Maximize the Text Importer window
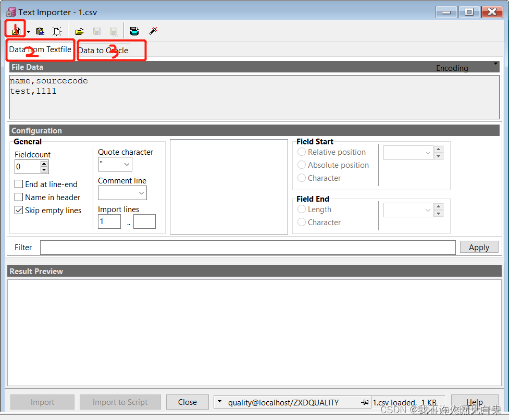The height and width of the screenshot is (420, 509). (x=469, y=13)
